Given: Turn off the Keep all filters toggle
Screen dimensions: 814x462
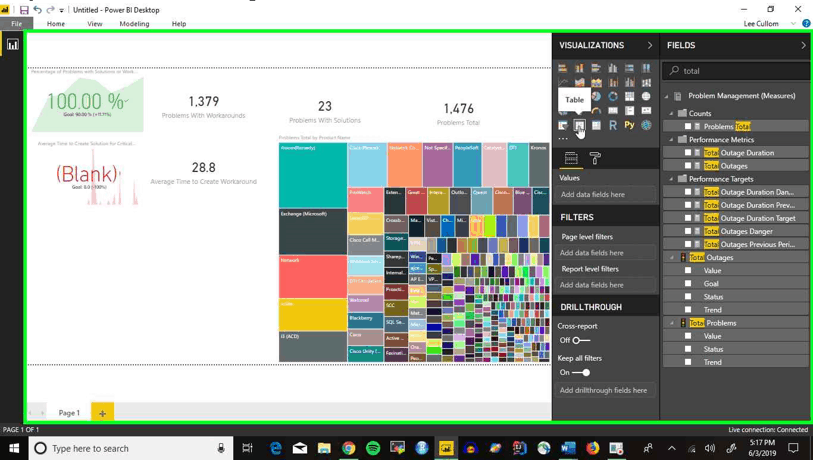Looking at the screenshot, I should [x=581, y=373].
